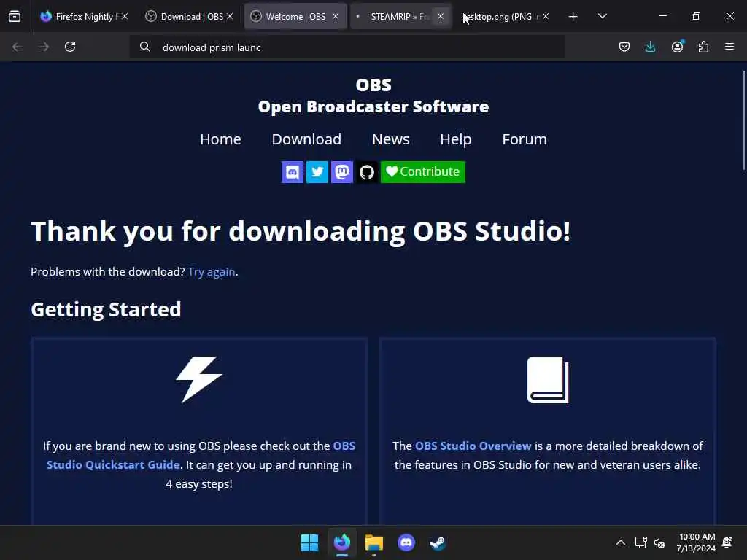Open the Extensions panel
The width and height of the screenshot is (747, 560).
704,47
